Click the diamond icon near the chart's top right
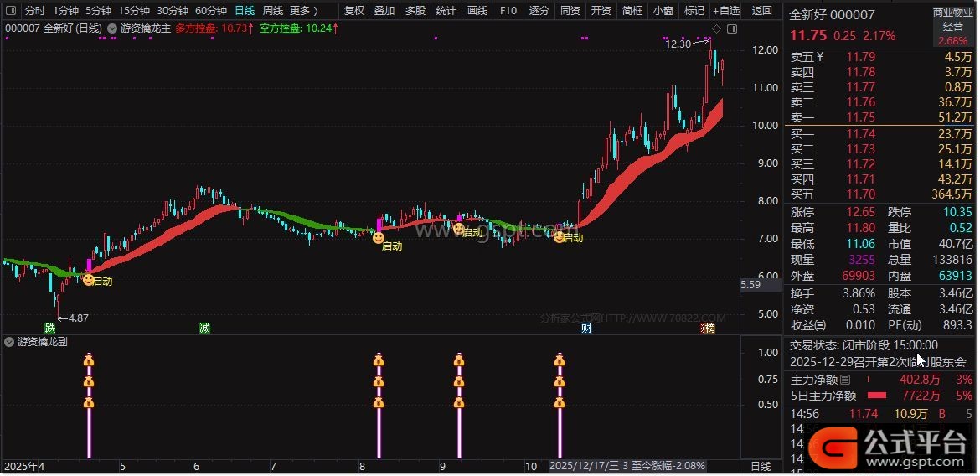 click(717, 28)
